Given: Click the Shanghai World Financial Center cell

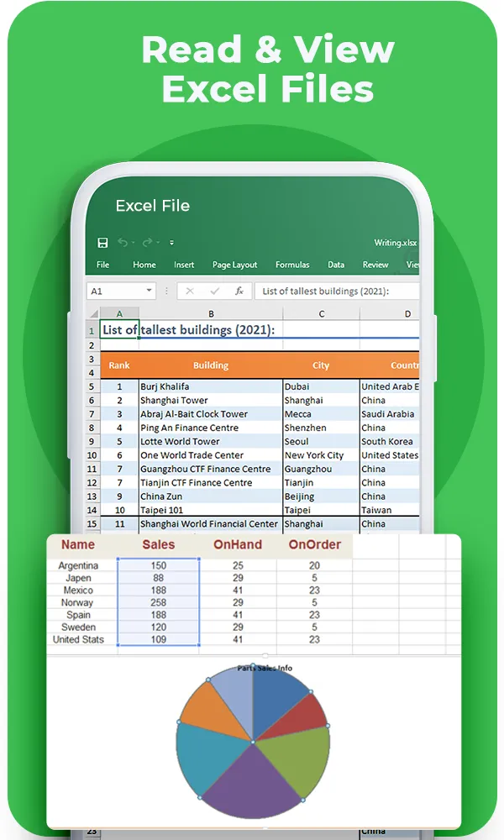Looking at the screenshot, I should click(x=211, y=524).
